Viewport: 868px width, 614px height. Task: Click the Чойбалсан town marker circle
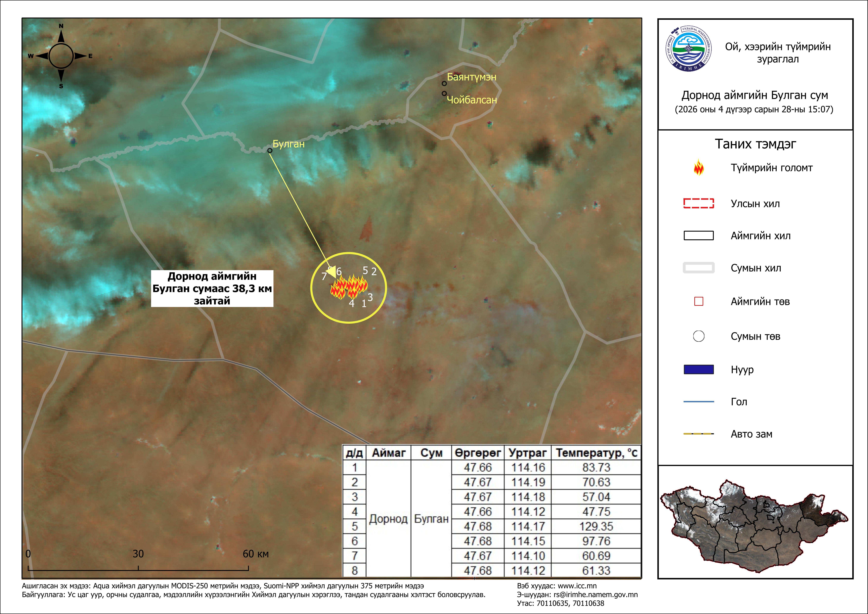point(444,93)
